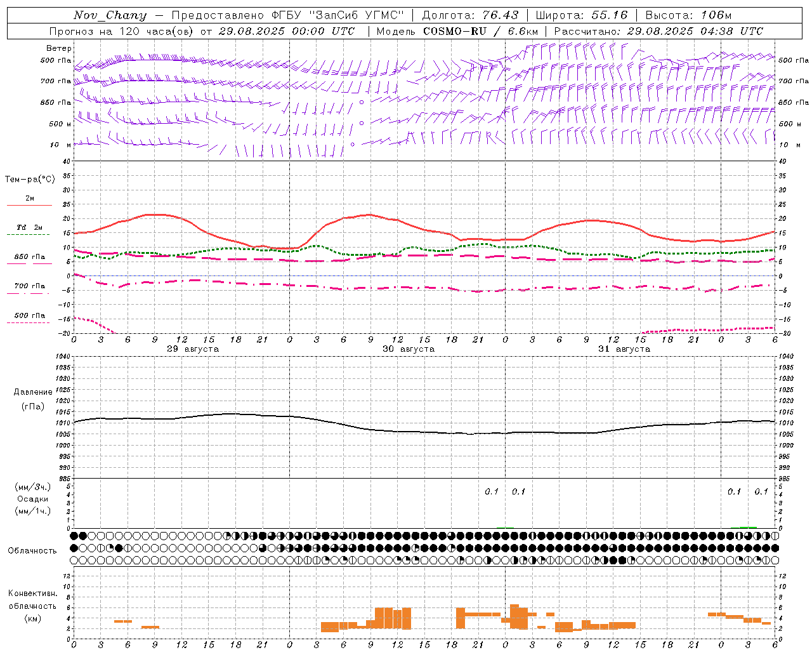Click the right 850 гПа wind level label

[794, 102]
